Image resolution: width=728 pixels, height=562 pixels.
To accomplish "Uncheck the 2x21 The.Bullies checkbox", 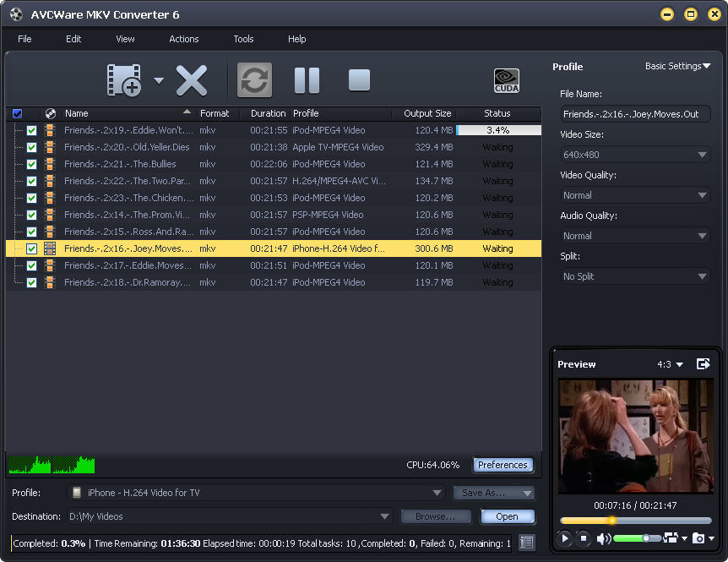I will tap(31, 165).
